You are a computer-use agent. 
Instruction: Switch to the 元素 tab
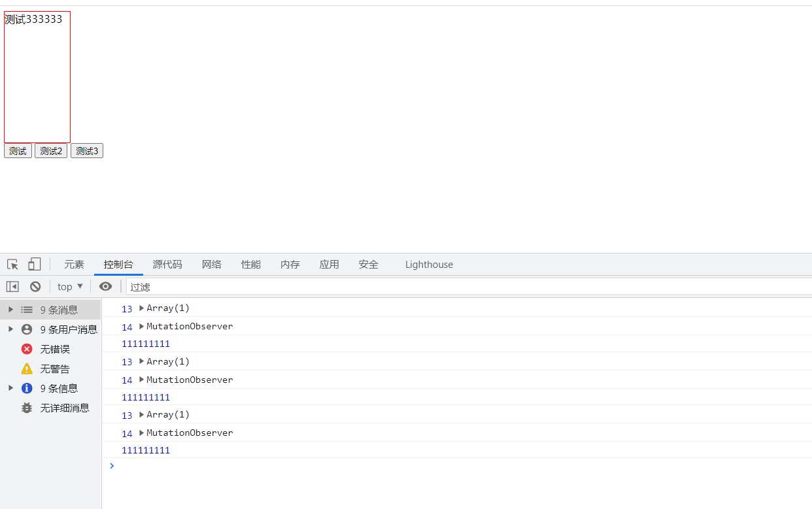(x=74, y=264)
